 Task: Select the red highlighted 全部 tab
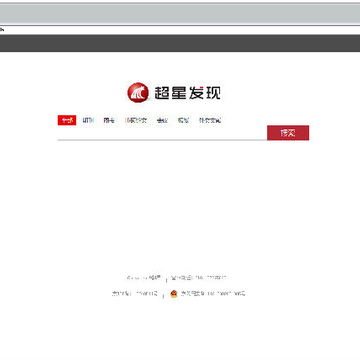(67, 120)
